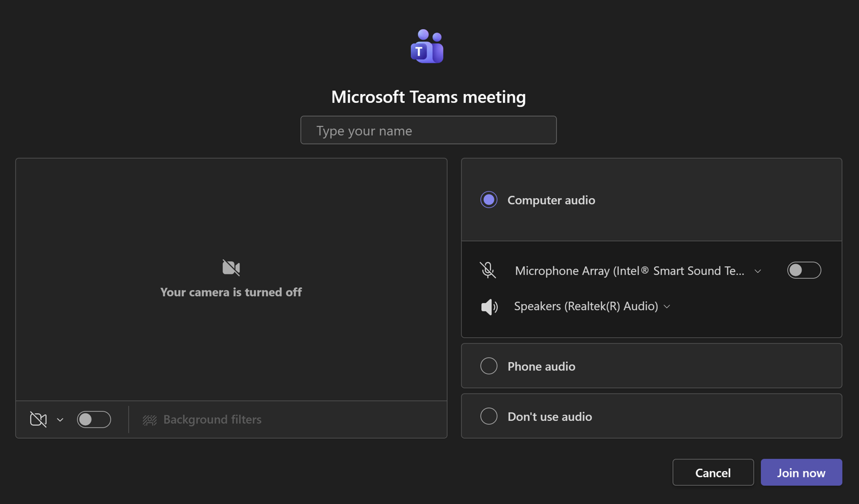Screen dimensions: 859x504
Task: Click the Computer audio label
Action: point(551,200)
